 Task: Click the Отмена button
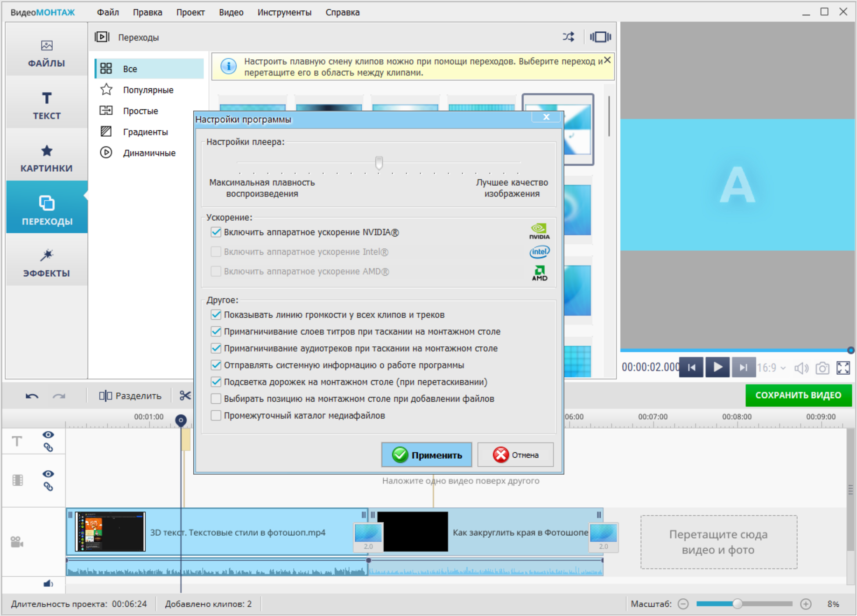click(x=515, y=455)
